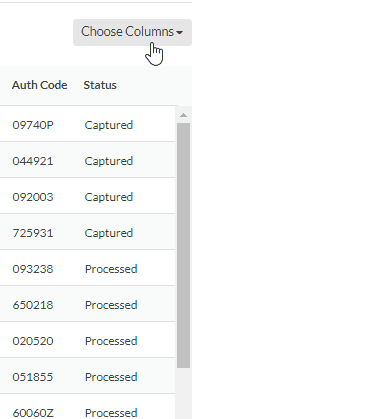Click the caret arrow on Choose Columns
Image resolution: width=368 pixels, height=419 pixels.
point(180,32)
